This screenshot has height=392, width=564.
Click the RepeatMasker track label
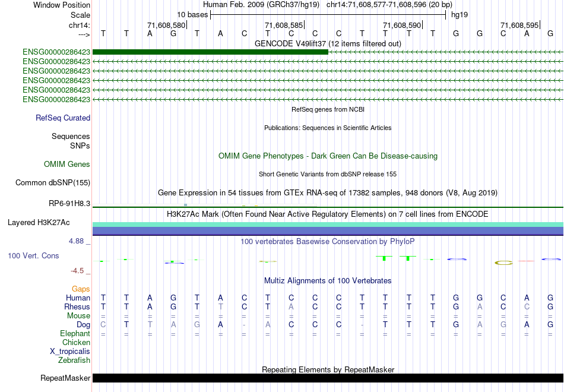click(x=65, y=378)
